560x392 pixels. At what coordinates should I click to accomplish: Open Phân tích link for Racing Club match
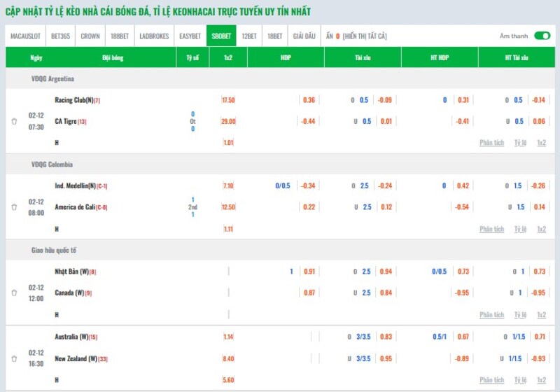tap(491, 143)
